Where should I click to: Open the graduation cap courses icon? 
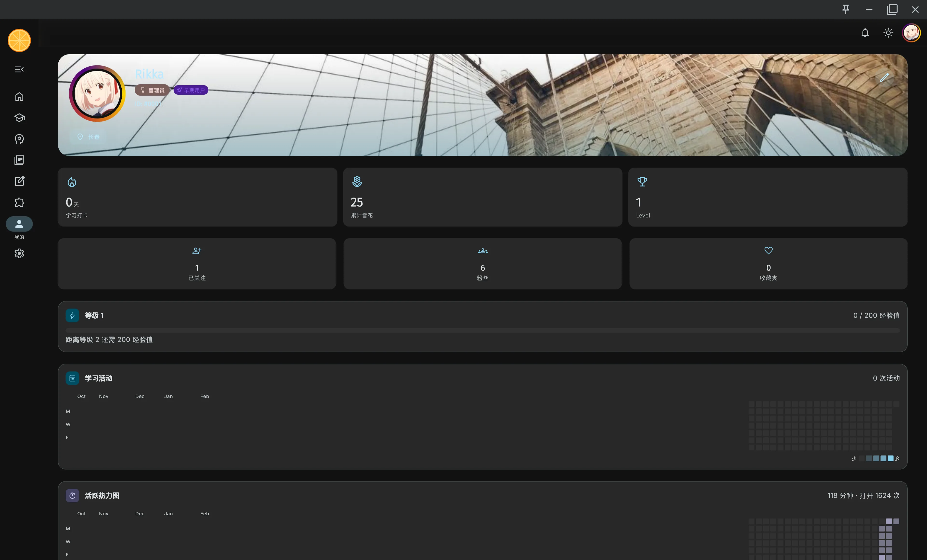[x=19, y=118]
